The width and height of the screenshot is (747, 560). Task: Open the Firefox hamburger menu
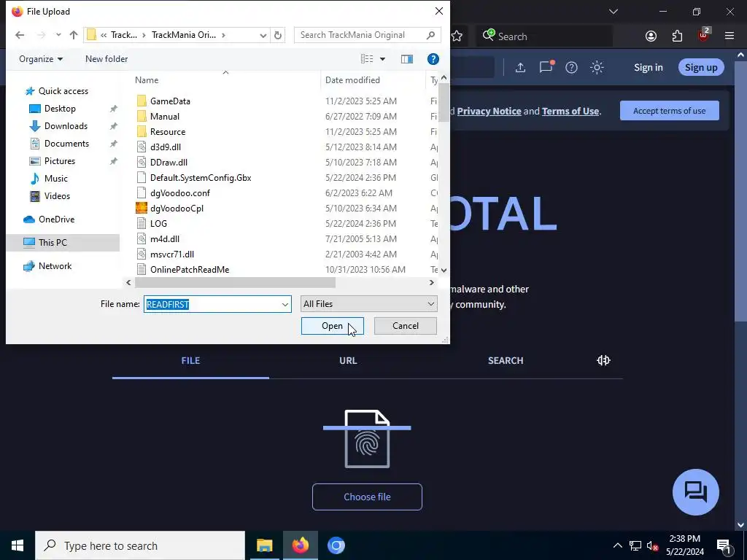729,36
